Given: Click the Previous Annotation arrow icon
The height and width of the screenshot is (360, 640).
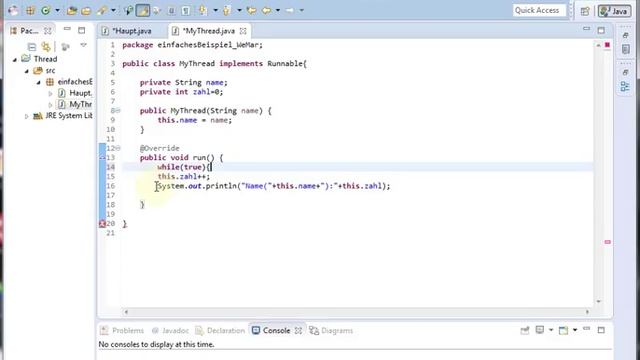Looking at the screenshot, I should click(227, 11).
